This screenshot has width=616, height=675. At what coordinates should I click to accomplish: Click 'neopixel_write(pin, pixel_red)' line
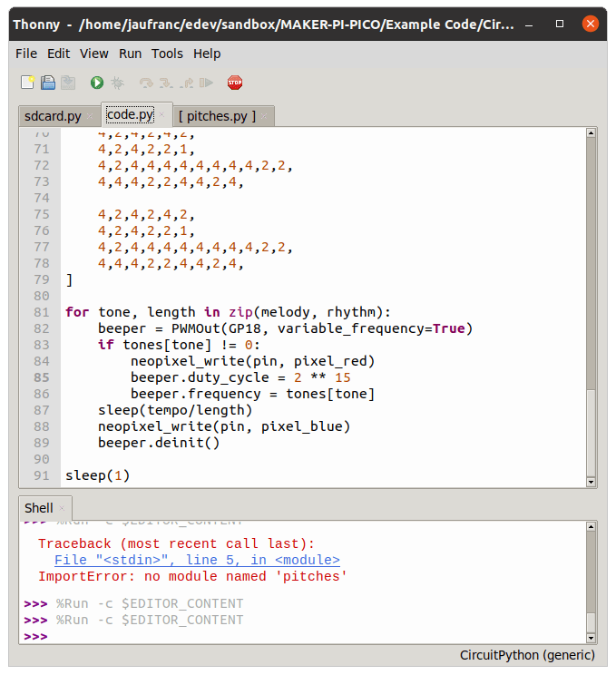coord(253,361)
